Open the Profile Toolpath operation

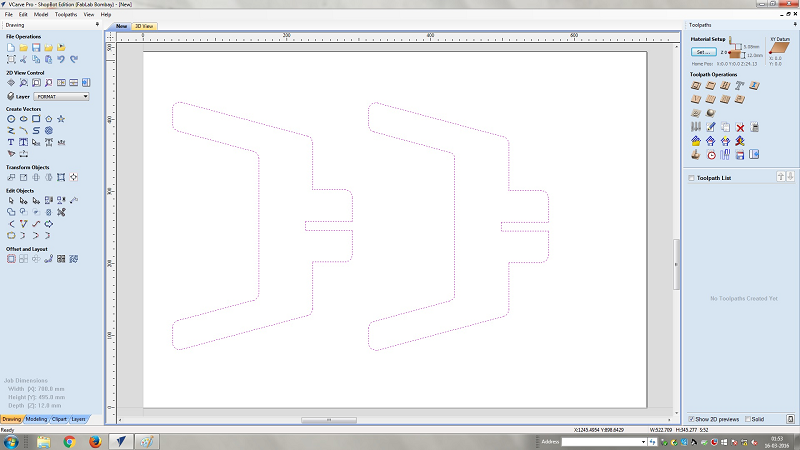[696, 86]
